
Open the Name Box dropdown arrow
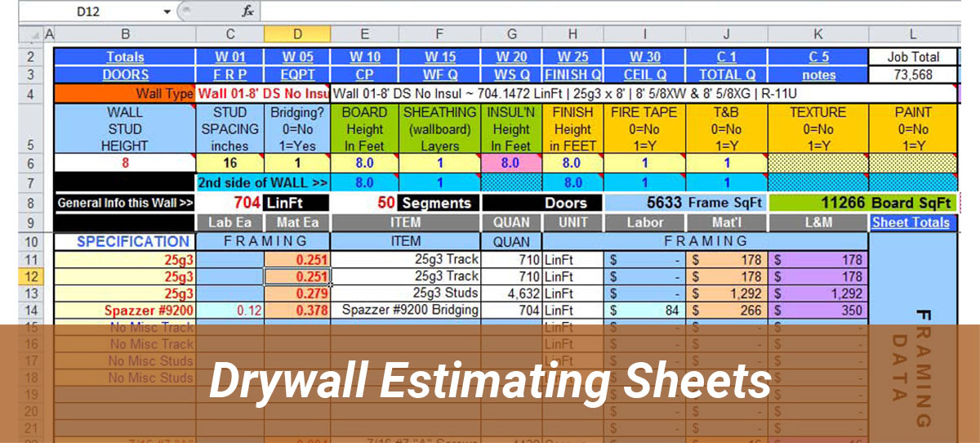[x=167, y=11]
